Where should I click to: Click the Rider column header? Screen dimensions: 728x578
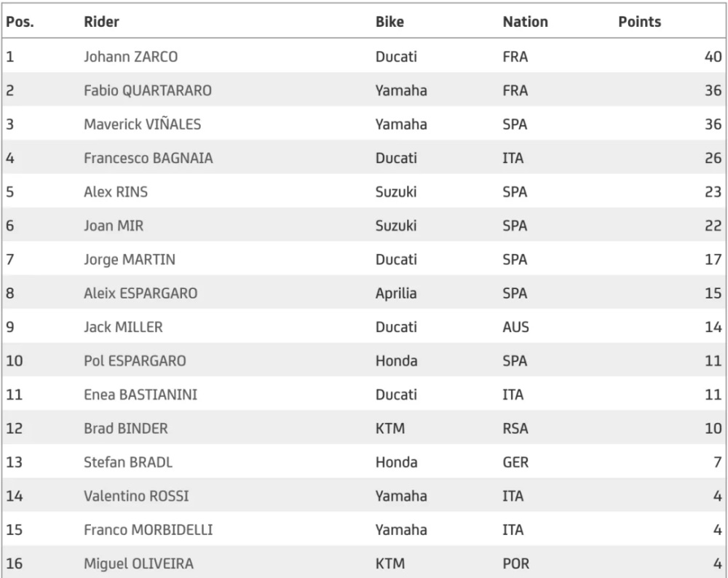click(101, 22)
